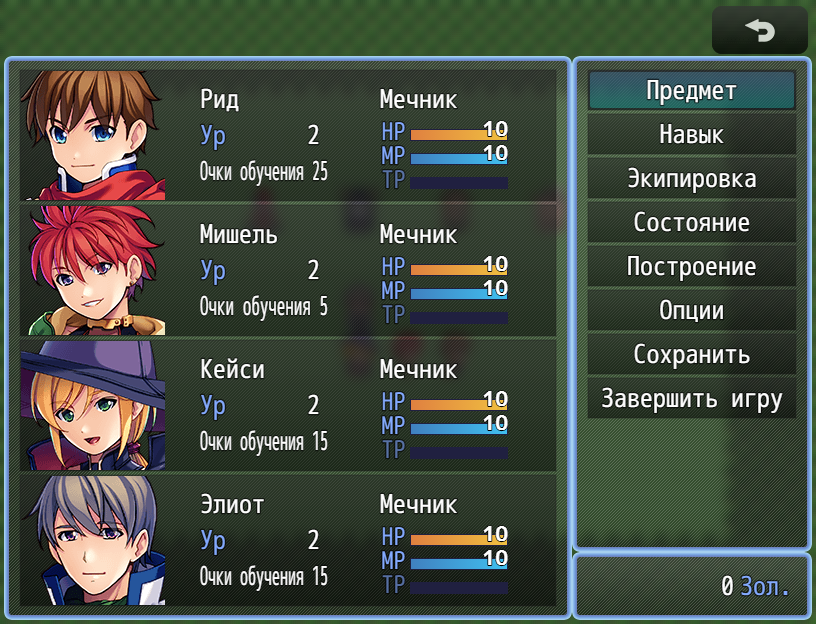The image size is (816, 624).
Task: Click Кейси's empty TP bar
Action: [x=458, y=453]
